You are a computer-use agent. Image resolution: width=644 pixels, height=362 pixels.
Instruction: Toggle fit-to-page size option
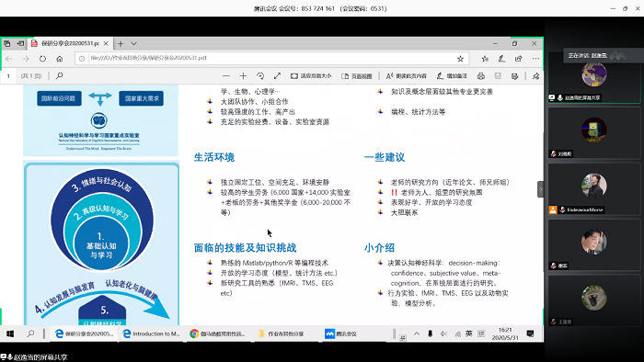(311, 76)
